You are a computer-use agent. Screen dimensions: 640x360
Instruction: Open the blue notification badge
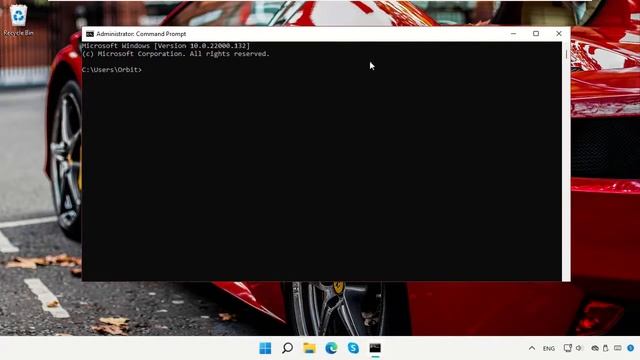pos(631,348)
